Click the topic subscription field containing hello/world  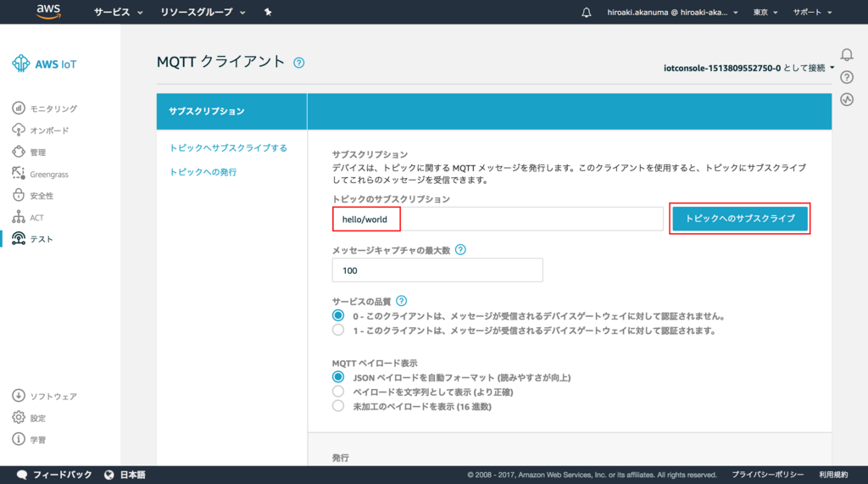coord(498,219)
